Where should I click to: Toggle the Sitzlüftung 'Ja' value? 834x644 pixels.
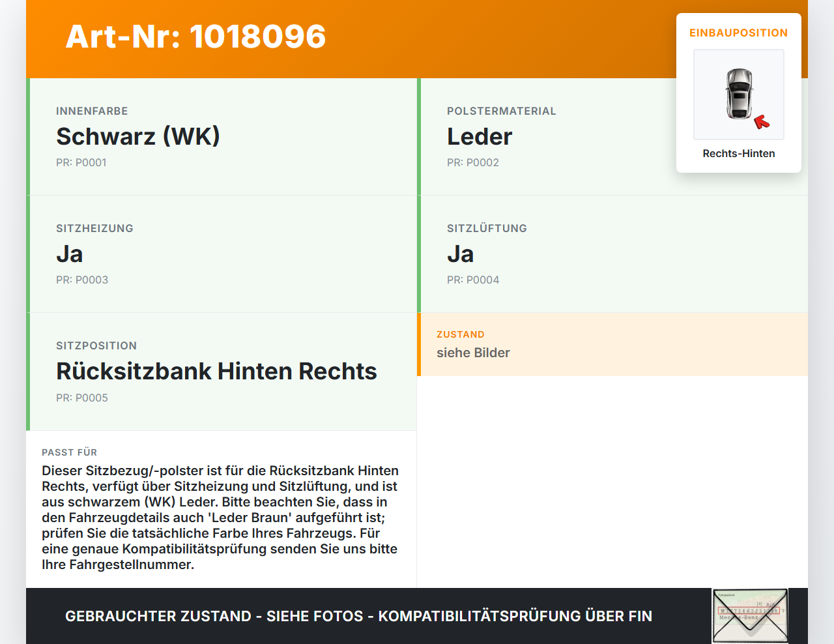[x=460, y=254]
